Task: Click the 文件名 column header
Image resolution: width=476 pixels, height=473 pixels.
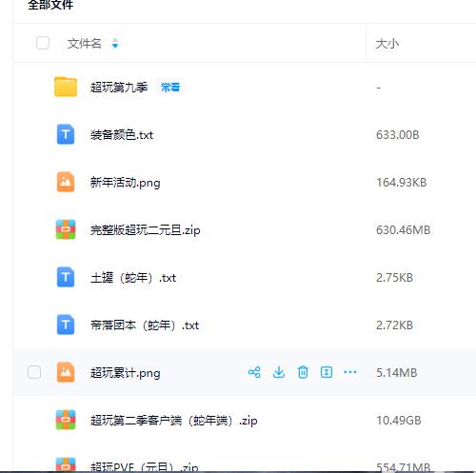Action: tap(84, 43)
